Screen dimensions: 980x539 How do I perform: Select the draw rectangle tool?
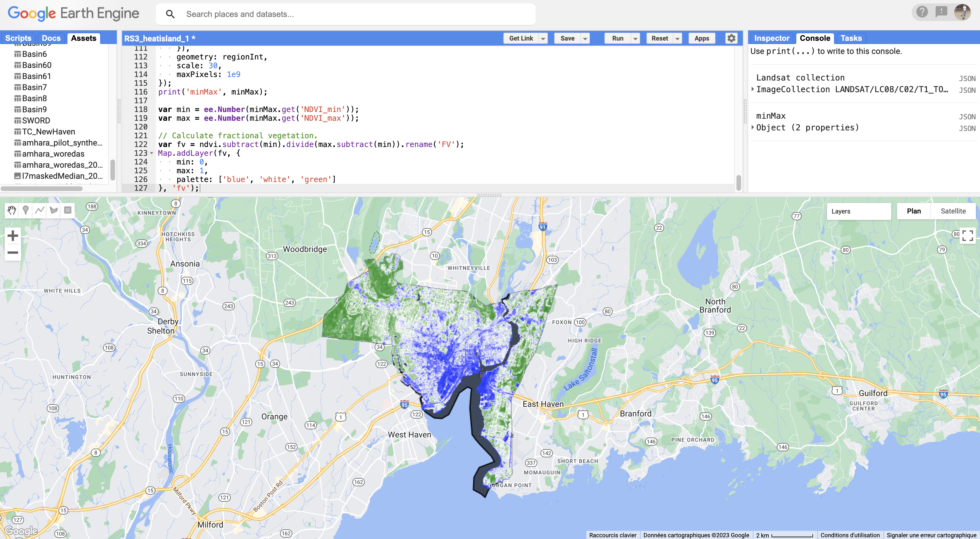click(x=68, y=210)
